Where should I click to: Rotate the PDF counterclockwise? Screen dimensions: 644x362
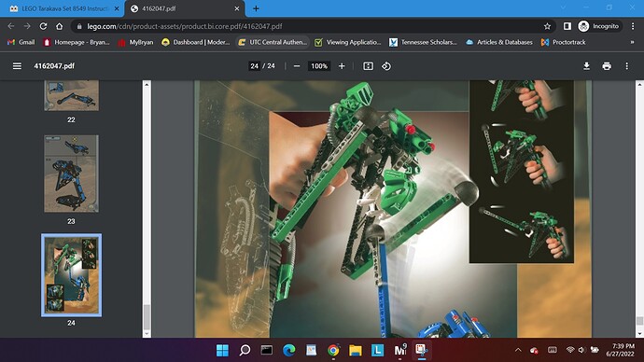pos(386,66)
